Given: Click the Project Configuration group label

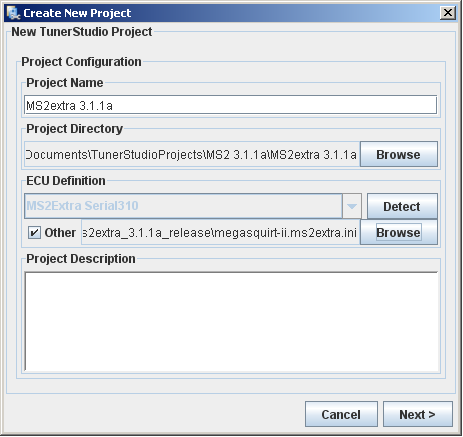Looking at the screenshot, I should click(x=81, y=62).
